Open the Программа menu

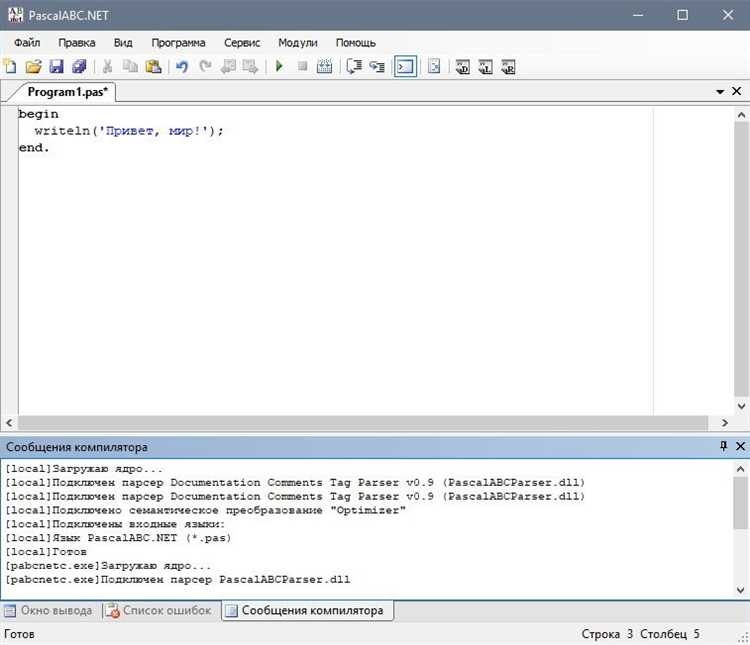click(x=178, y=43)
